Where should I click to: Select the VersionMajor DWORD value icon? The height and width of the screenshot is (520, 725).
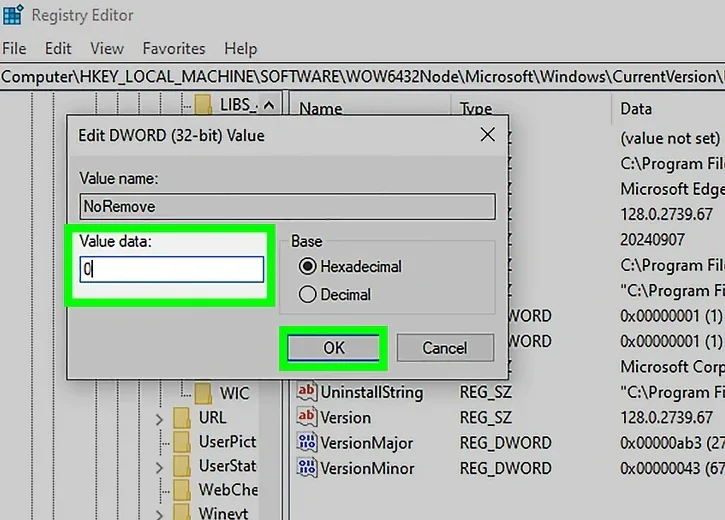click(307, 443)
